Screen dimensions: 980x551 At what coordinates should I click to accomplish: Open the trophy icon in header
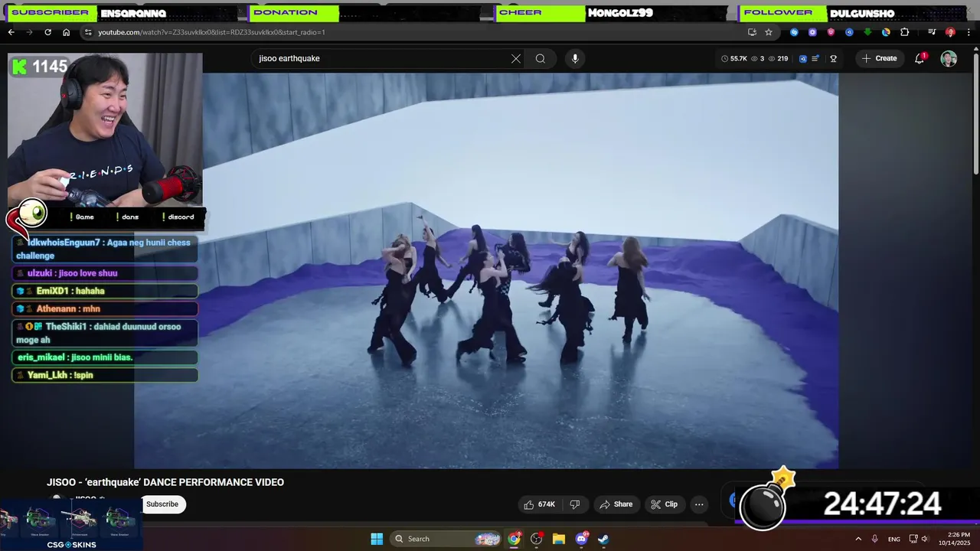click(834, 58)
